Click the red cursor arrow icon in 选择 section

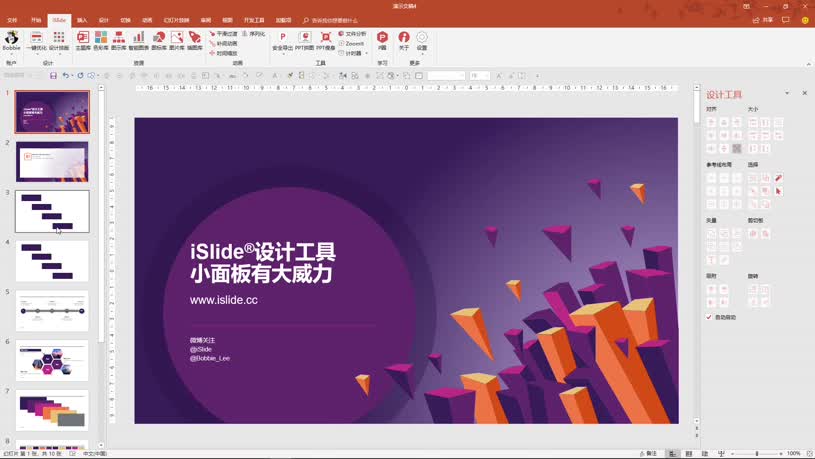tap(778, 191)
